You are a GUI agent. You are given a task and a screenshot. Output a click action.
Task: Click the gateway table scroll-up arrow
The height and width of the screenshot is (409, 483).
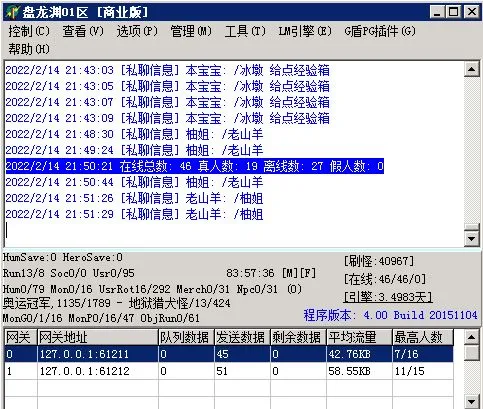471,337
